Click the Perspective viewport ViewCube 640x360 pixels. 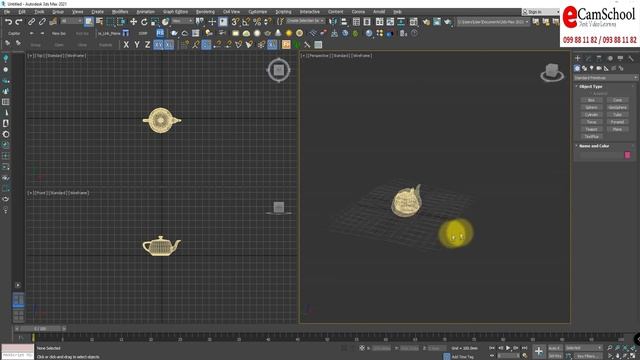(x=552, y=72)
